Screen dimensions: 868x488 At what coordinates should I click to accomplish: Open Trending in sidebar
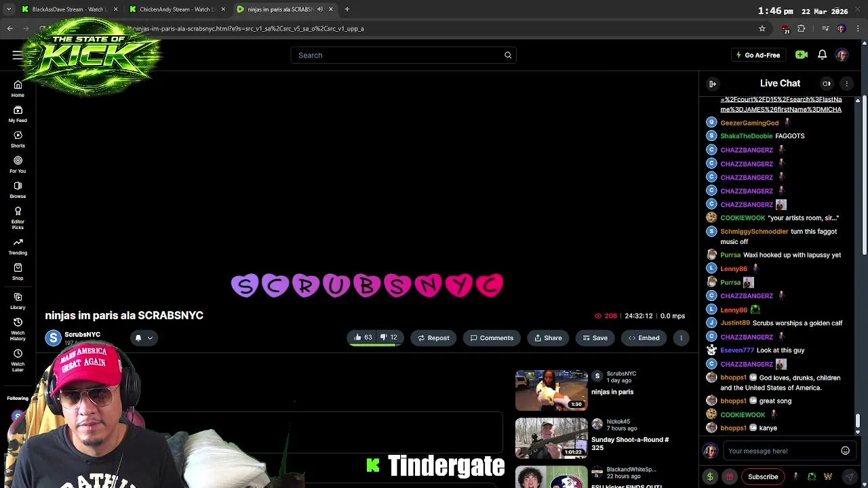coord(18,246)
